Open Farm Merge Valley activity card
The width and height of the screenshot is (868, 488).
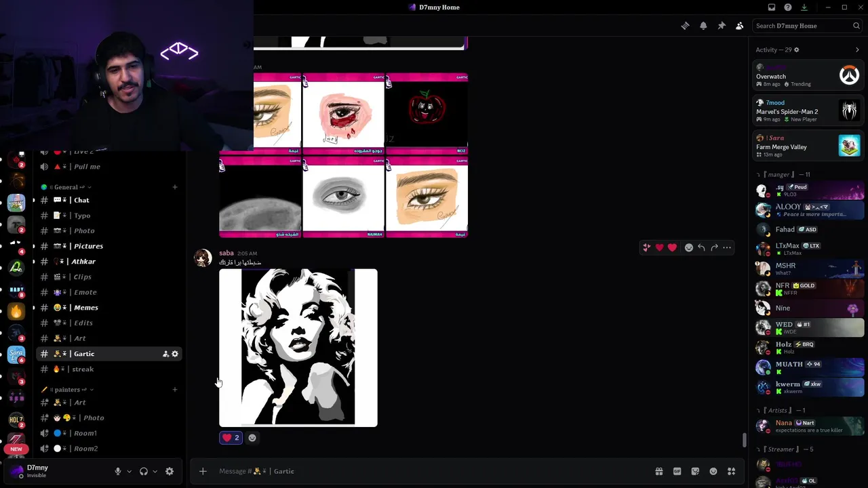coord(808,146)
